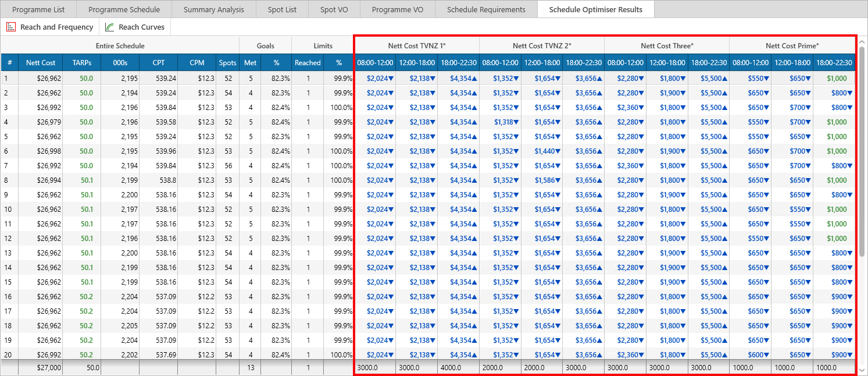Click the $600 Prime cost cell
868x376 pixels.
(x=750, y=355)
